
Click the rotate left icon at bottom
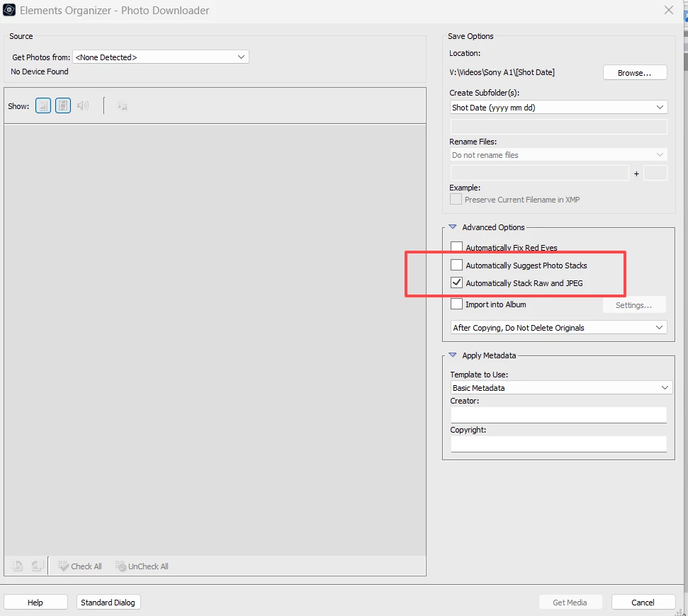[17, 566]
